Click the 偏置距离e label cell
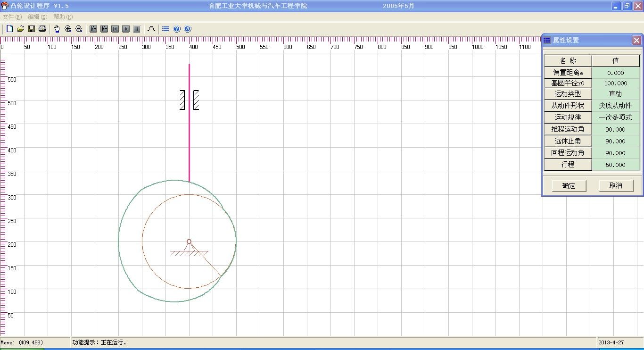 click(x=568, y=73)
